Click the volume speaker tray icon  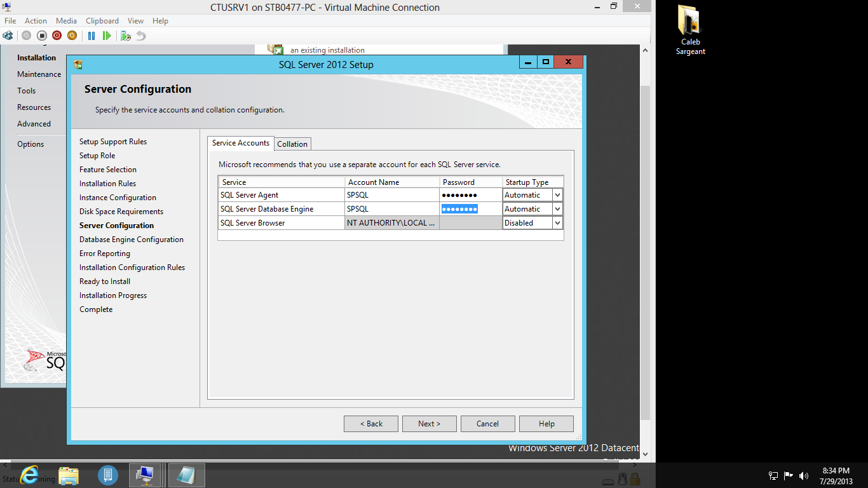(804, 475)
